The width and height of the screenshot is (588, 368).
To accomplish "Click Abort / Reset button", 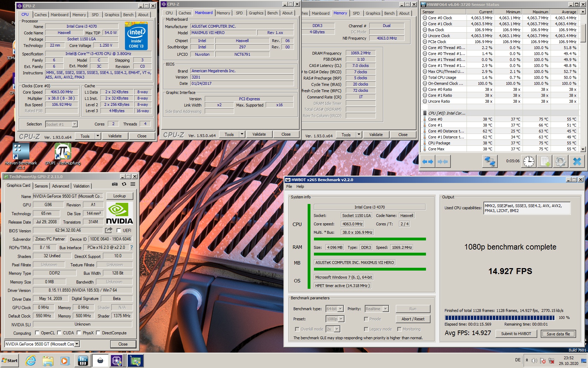I will pos(413,319).
